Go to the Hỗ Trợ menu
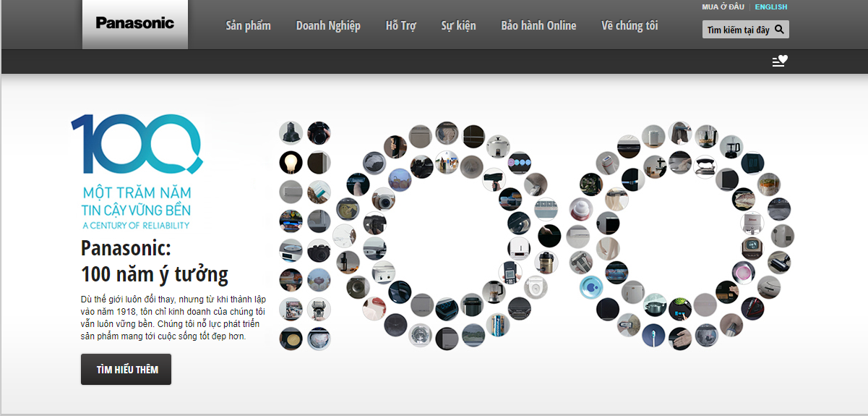The height and width of the screenshot is (416, 868). coord(400,26)
